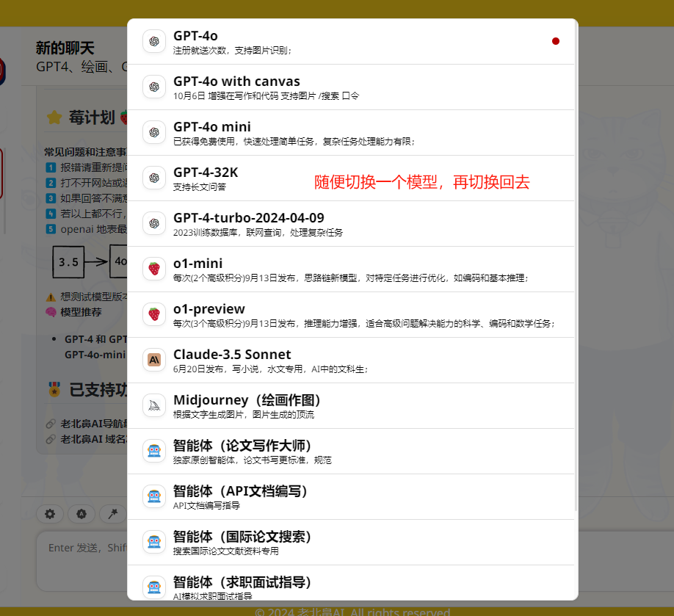This screenshot has width=674, height=616.
Task: Click the robot icon beside API文档编写 agent
Action: click(x=154, y=496)
